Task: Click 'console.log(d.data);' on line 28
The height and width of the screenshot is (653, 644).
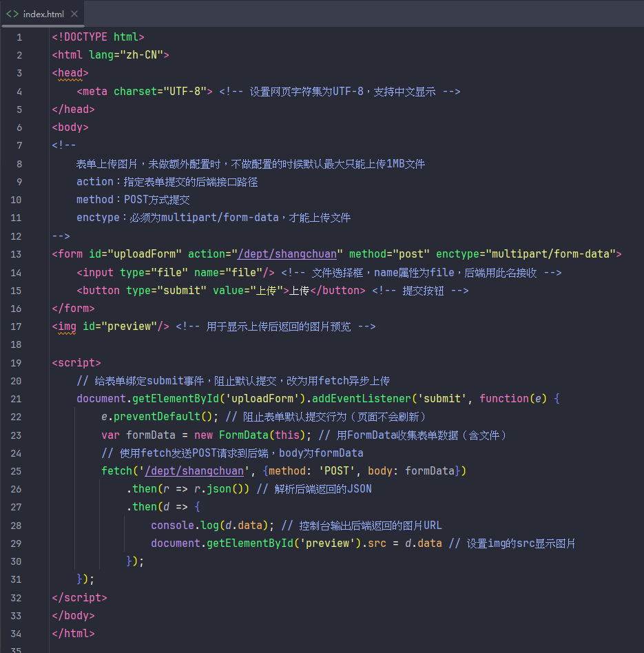Action: pos(212,526)
